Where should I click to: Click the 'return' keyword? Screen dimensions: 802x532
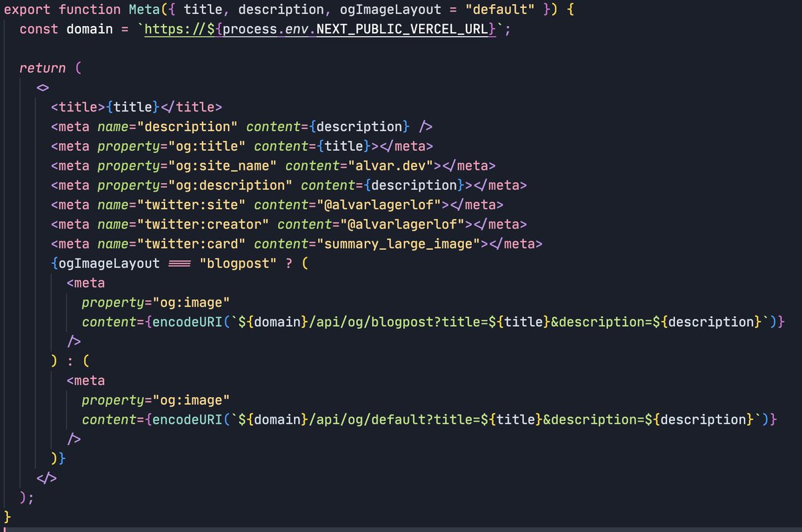point(43,68)
